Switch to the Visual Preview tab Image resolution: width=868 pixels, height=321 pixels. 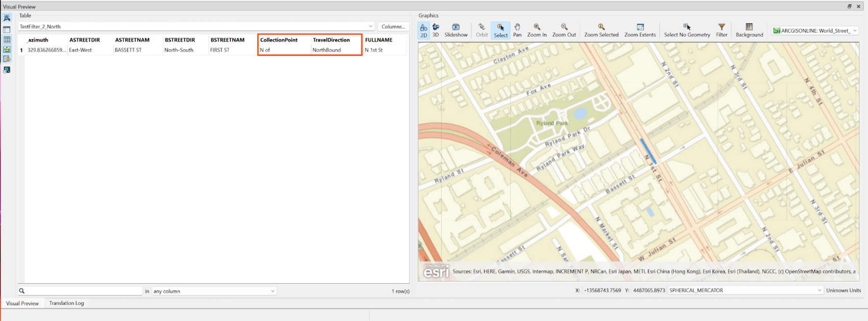click(x=22, y=303)
